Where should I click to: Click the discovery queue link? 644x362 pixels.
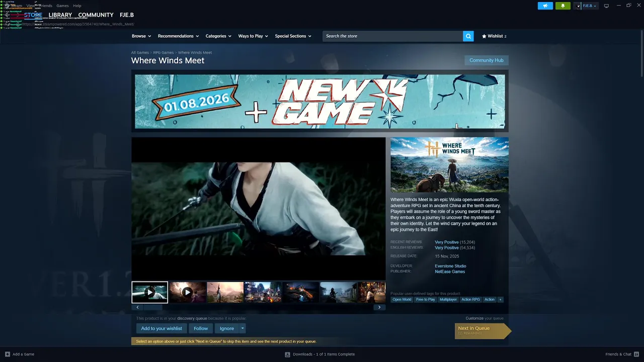(x=192, y=318)
